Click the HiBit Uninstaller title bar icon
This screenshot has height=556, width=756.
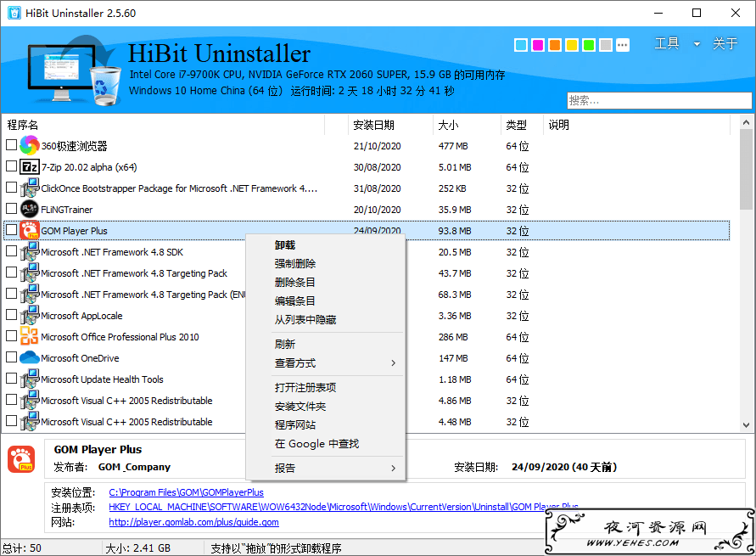(14, 13)
